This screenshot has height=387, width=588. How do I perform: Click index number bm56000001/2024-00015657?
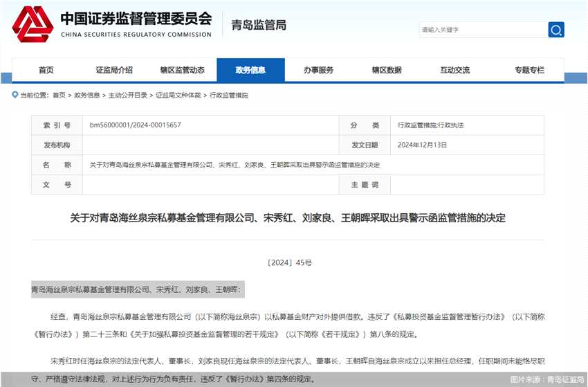click(x=136, y=125)
